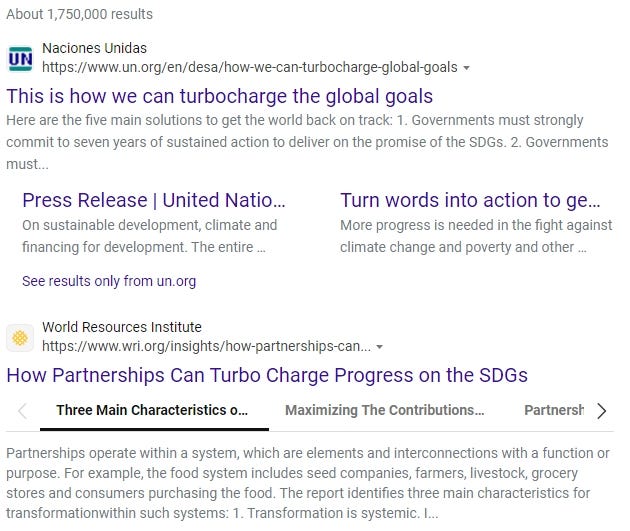Click 'Naciones Unidas' site name
Screen dimensions: 630x531
coord(94,48)
